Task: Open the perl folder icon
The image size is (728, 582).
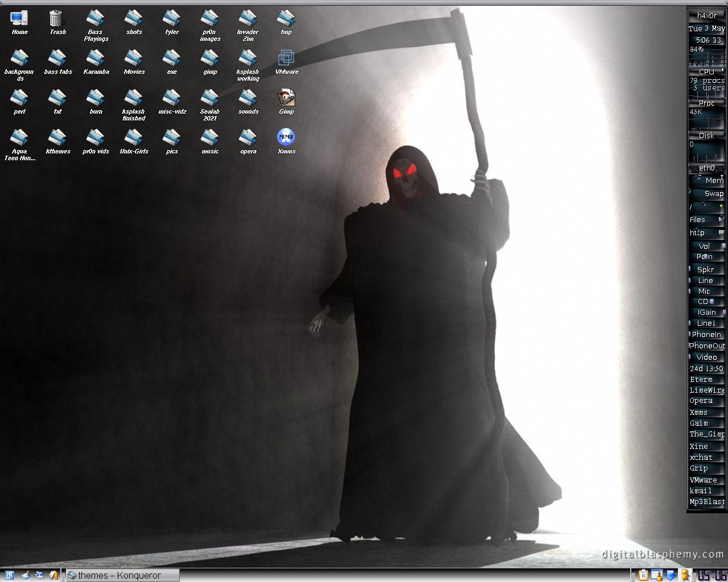Action: coord(19,102)
